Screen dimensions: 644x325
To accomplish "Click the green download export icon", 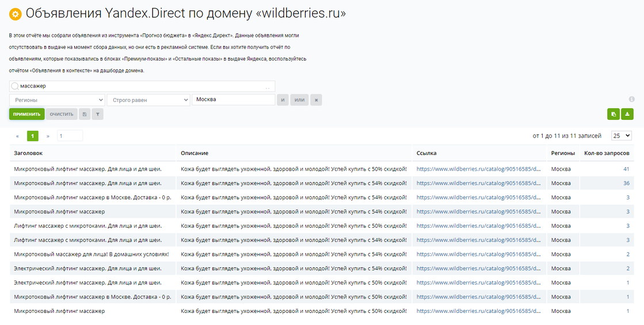I will click(x=627, y=114).
